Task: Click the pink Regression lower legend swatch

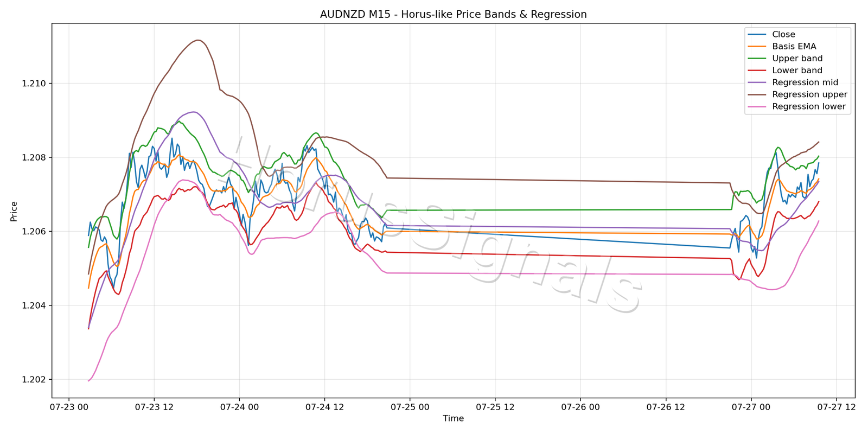Action: pyautogui.click(x=757, y=106)
